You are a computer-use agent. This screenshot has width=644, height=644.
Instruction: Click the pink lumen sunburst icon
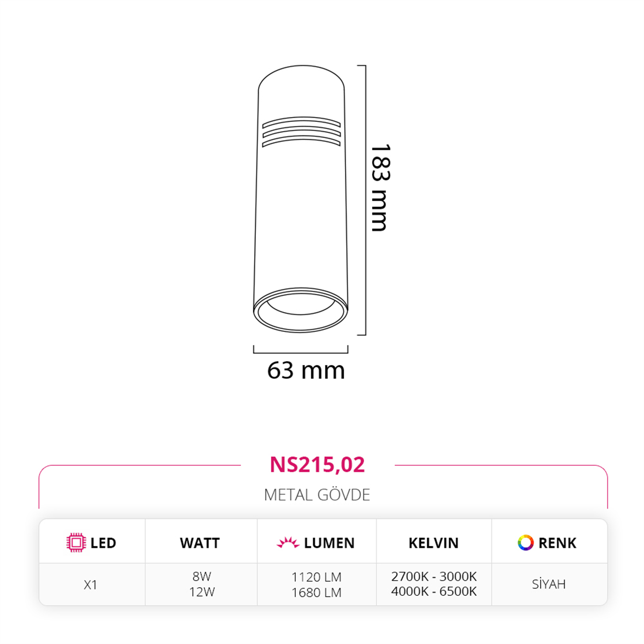click(x=288, y=542)
